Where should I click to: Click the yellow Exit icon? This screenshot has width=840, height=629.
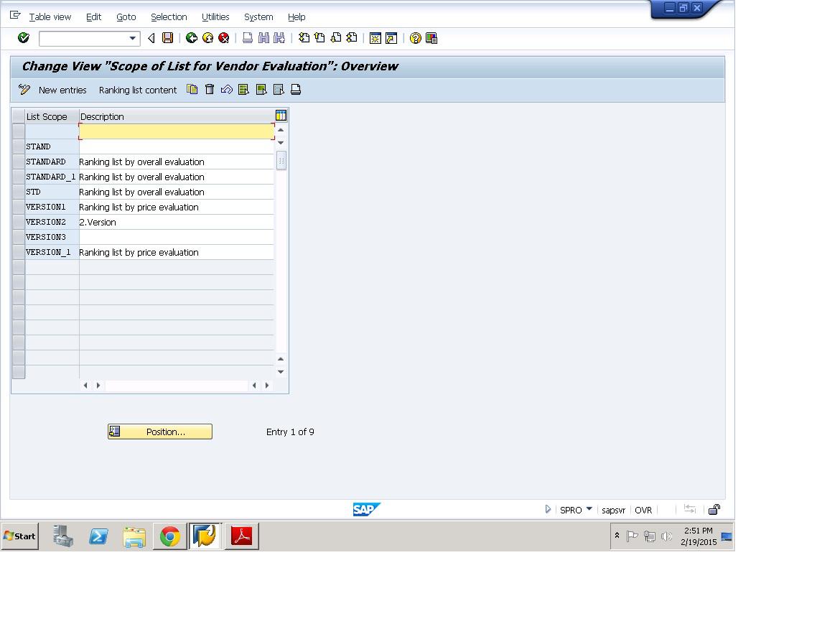point(208,37)
